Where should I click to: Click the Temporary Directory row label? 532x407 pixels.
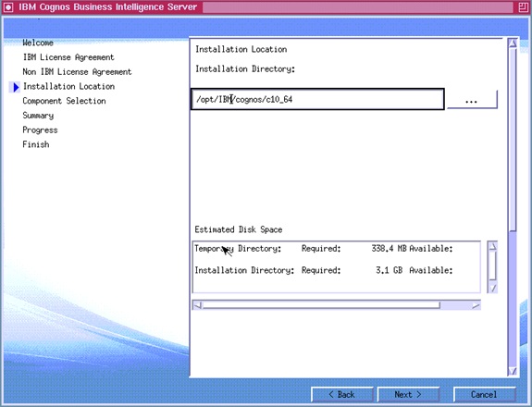point(238,249)
